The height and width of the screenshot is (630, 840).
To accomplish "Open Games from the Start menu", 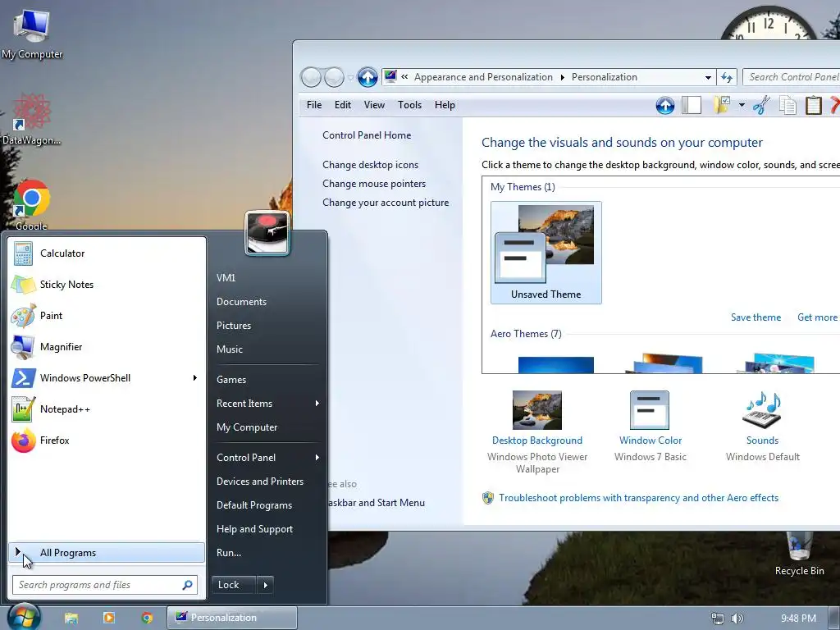I will (x=231, y=380).
